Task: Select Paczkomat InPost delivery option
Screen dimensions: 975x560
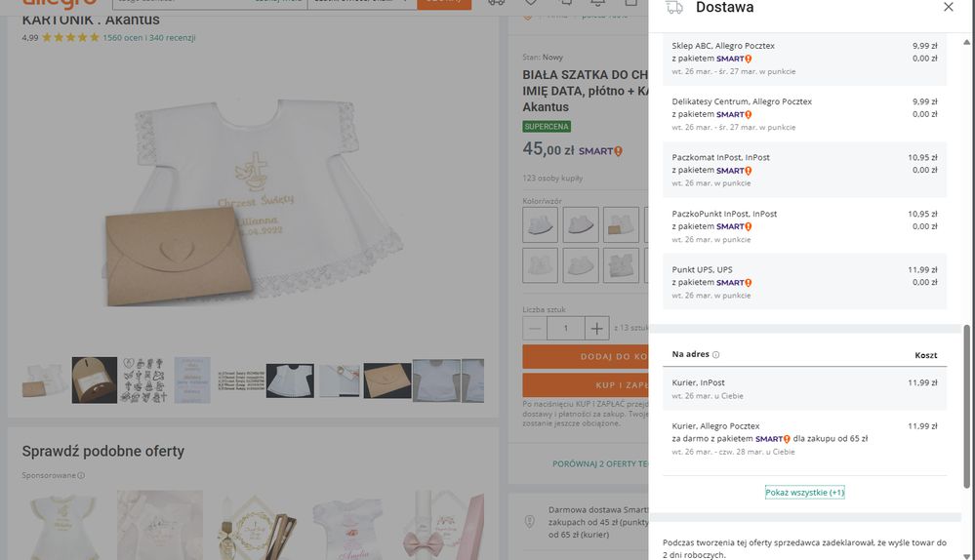Action: (x=804, y=170)
